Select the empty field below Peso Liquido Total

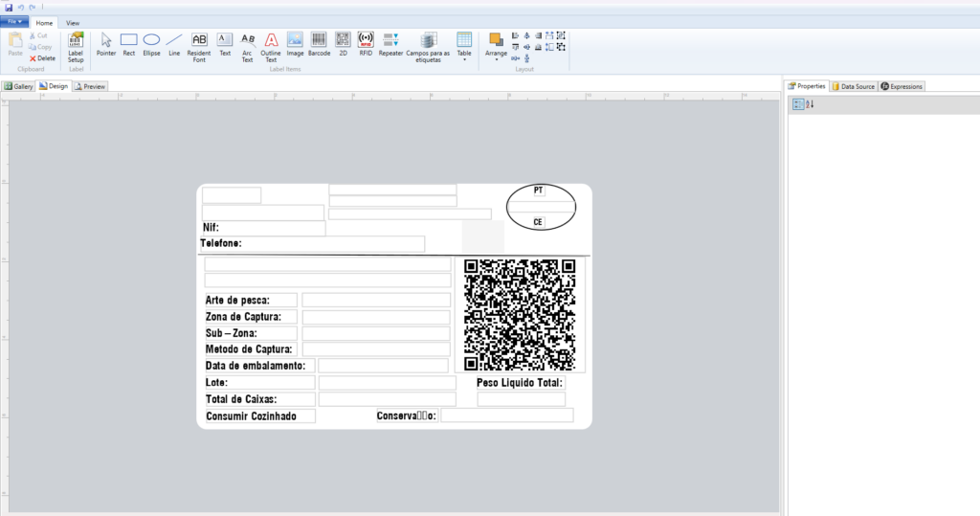click(x=522, y=399)
